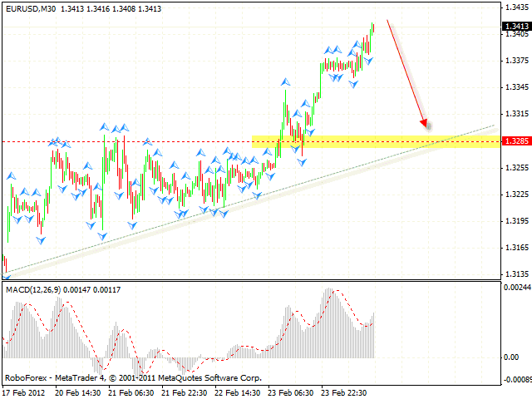Select the latest candlestick at chart top
This screenshot has width=532, height=399.
pos(373,27)
